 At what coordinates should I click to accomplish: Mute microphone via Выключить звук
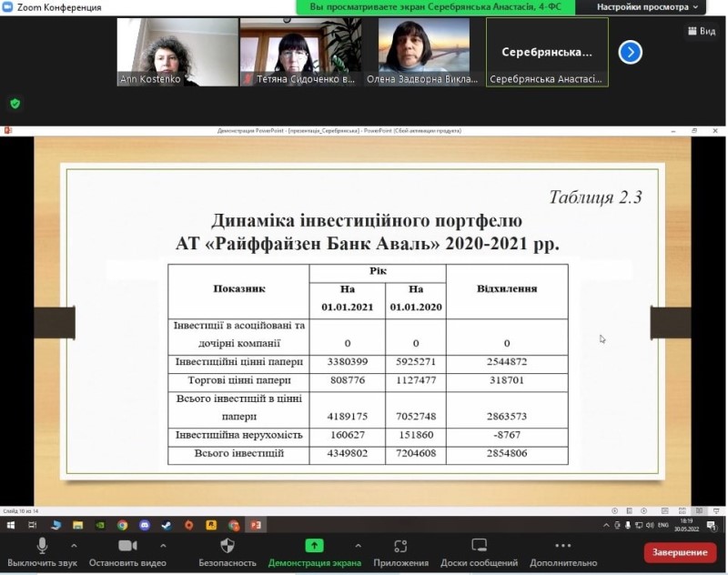click(42, 552)
